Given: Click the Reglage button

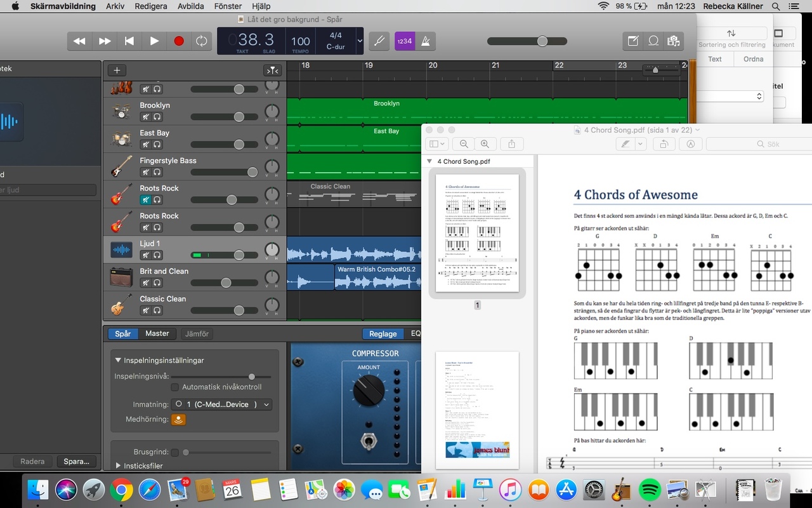Looking at the screenshot, I should (x=383, y=333).
